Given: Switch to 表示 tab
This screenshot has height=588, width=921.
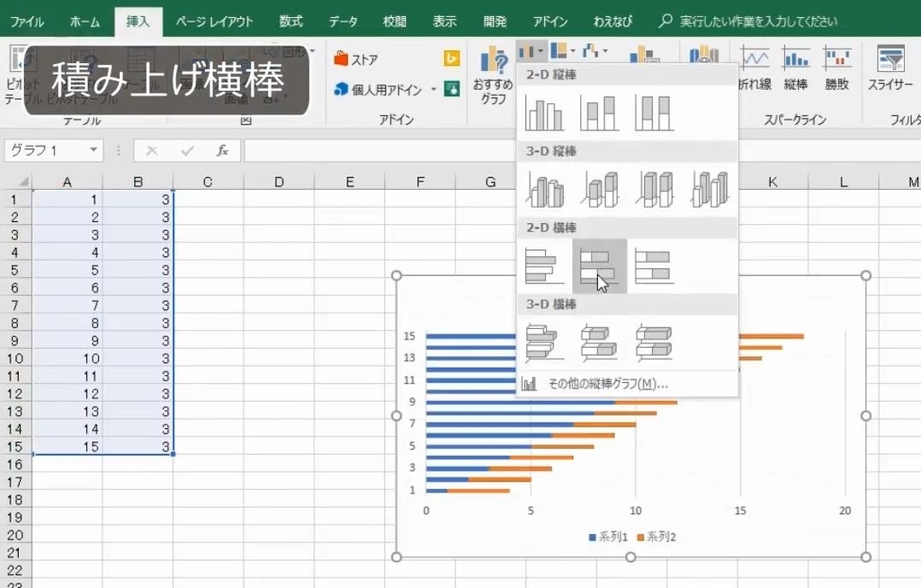Looking at the screenshot, I should [444, 22].
